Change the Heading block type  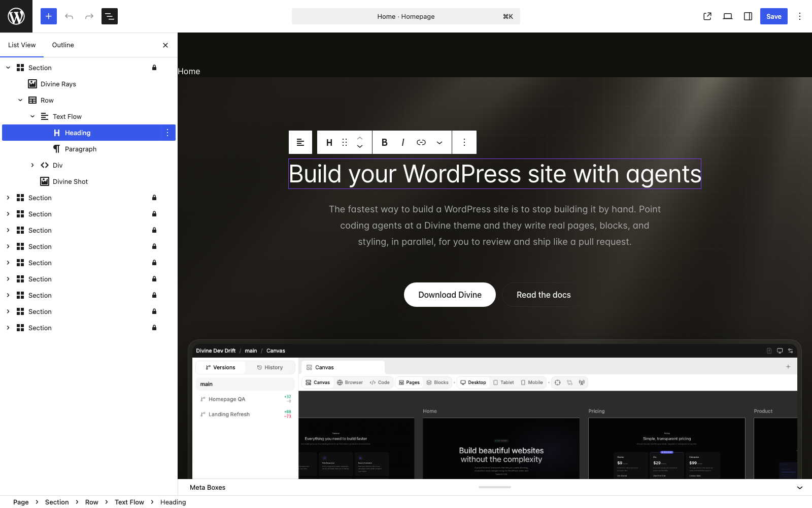click(329, 142)
